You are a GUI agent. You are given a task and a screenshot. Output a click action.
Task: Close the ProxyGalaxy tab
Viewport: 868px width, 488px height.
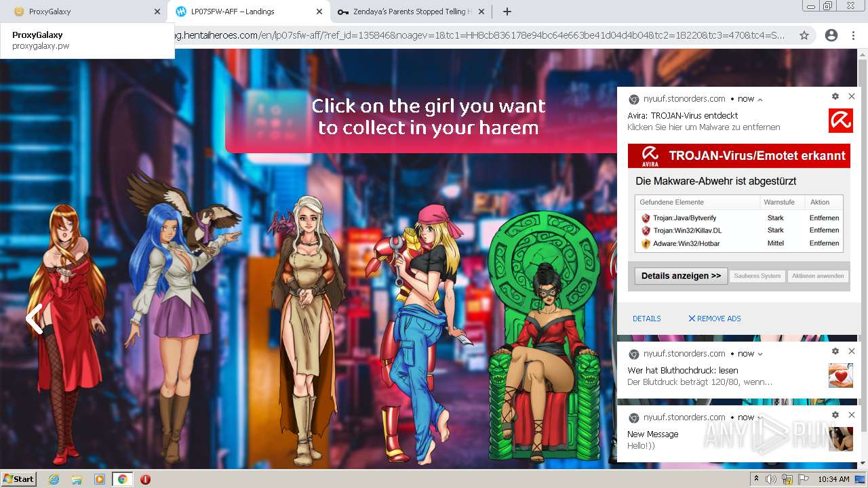coord(157,12)
